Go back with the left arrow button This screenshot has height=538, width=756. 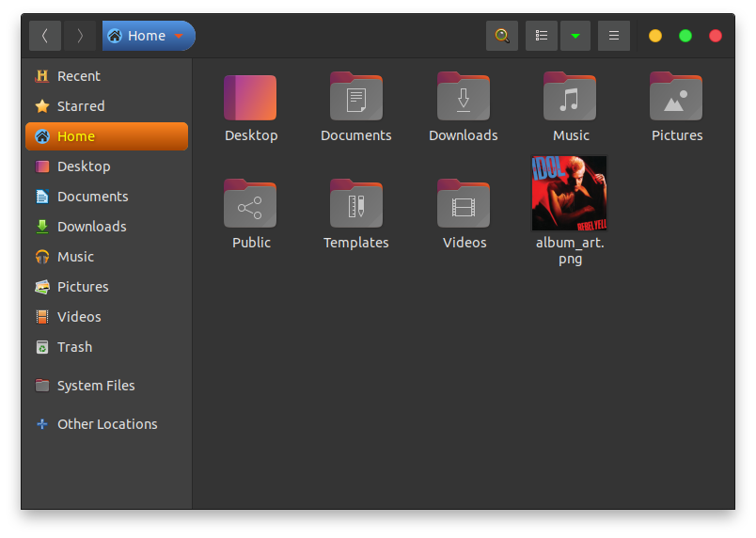point(45,36)
